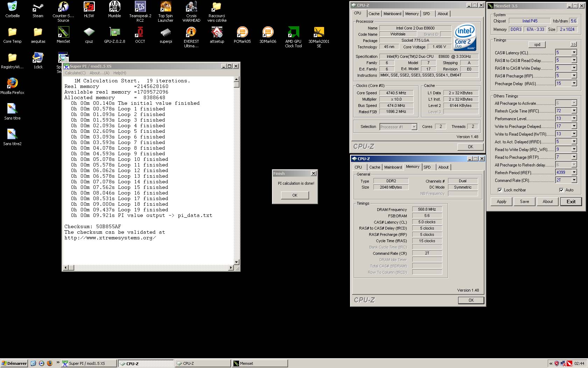Open the aequitas folder icon

[x=38, y=35]
